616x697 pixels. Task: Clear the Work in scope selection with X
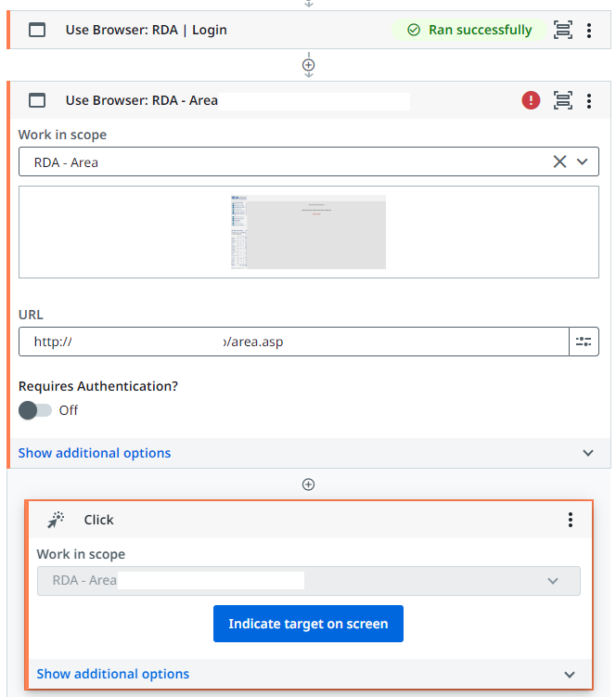pos(559,161)
